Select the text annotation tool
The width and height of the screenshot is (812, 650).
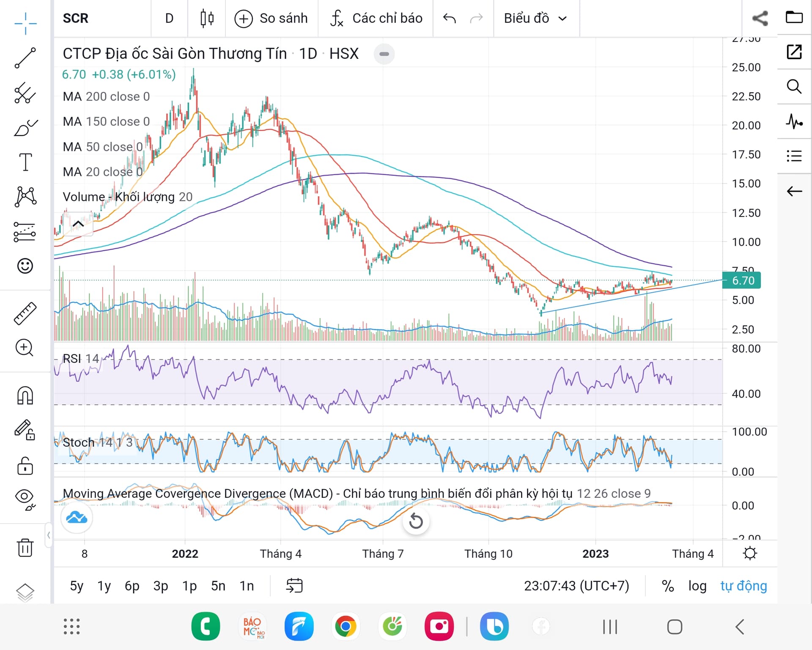(25, 162)
